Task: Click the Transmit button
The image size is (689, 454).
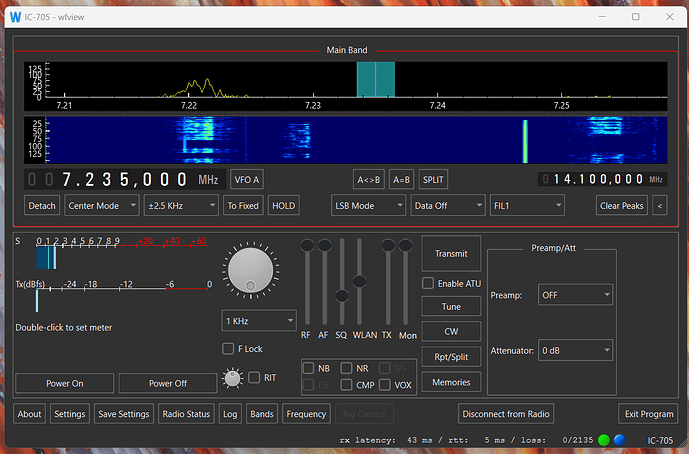Action: [451, 254]
